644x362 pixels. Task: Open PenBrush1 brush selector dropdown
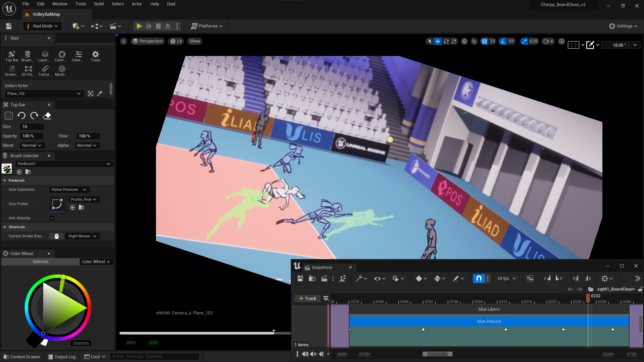tap(64, 164)
